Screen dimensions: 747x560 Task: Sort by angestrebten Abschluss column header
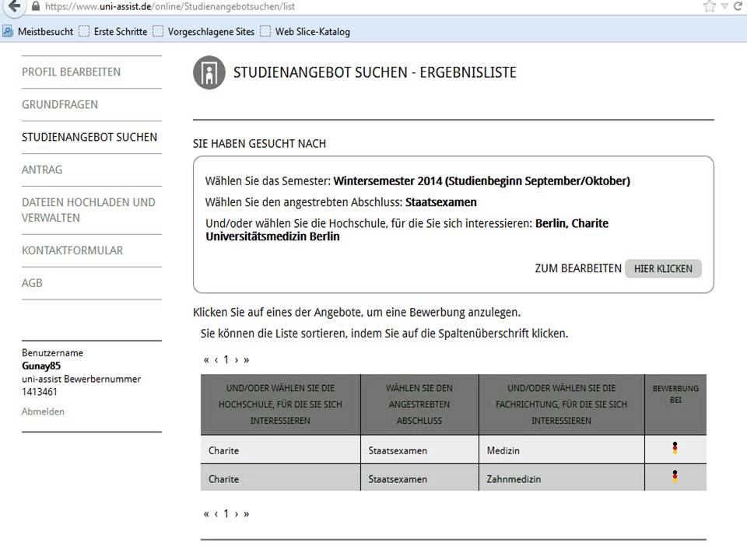(419, 404)
